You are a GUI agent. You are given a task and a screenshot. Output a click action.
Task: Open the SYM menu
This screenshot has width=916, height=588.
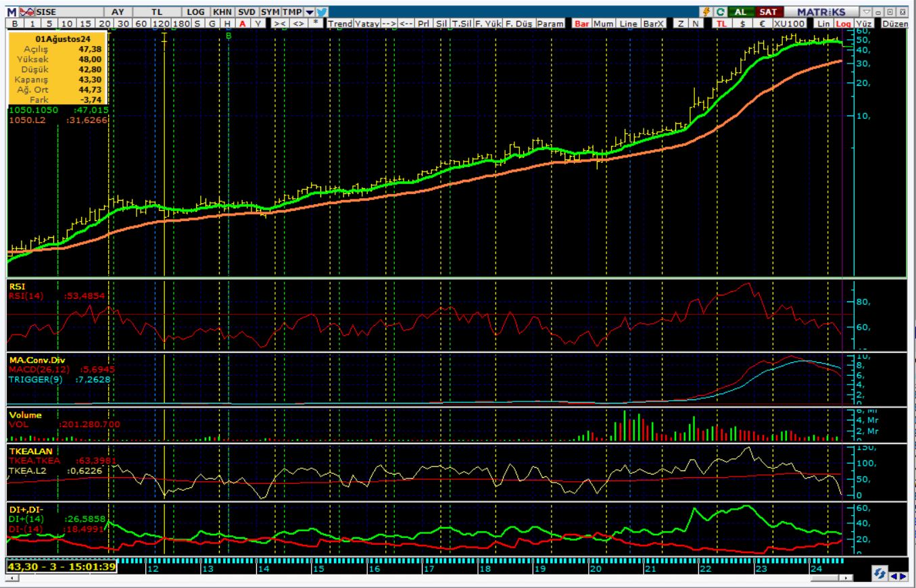pos(270,12)
